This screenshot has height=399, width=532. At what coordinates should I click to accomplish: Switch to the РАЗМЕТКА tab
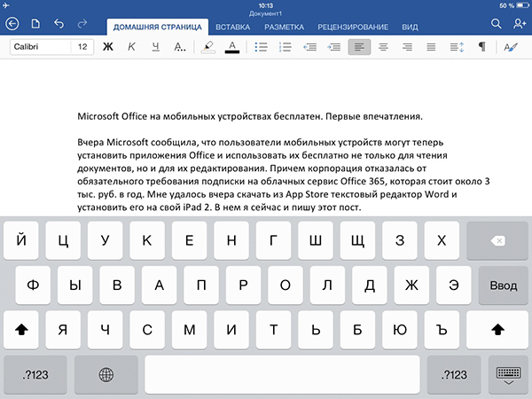point(285,27)
